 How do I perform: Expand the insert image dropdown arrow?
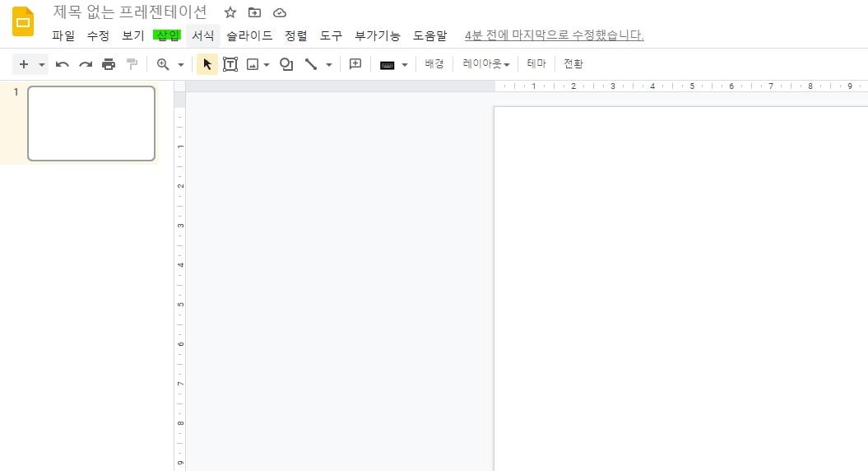(267, 65)
